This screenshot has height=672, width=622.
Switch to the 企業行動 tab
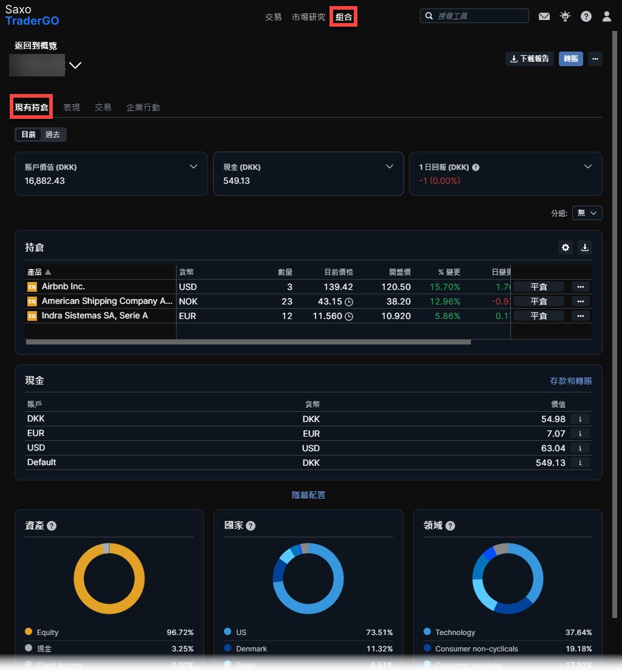click(143, 107)
